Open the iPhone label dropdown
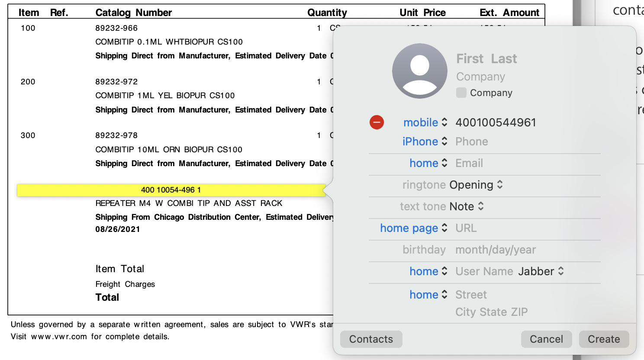This screenshot has height=360, width=644. click(x=425, y=141)
